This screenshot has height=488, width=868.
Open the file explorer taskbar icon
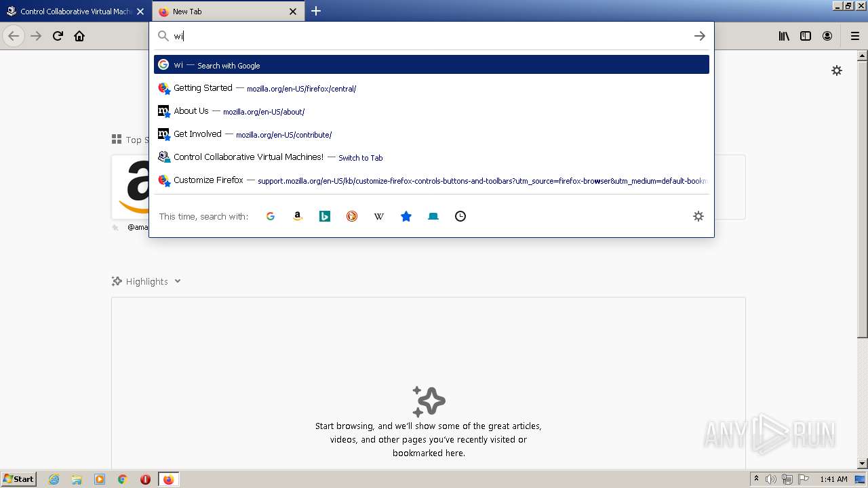pos(77,479)
